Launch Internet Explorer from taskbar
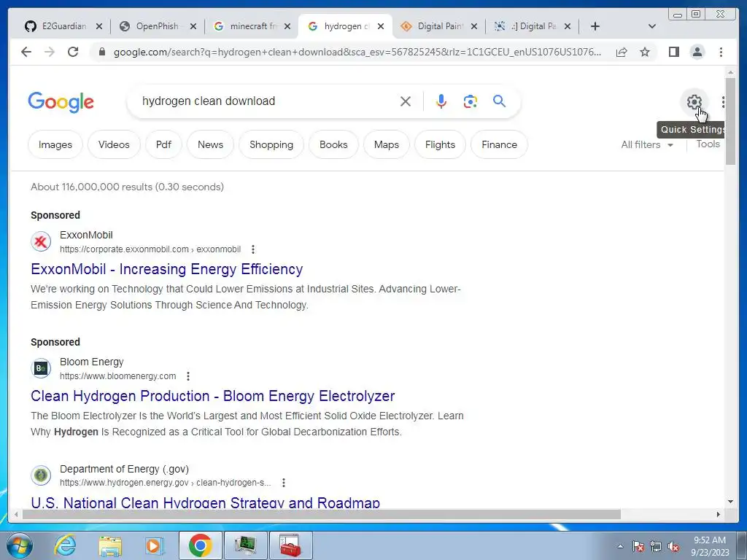The image size is (747, 560). pyautogui.click(x=65, y=545)
